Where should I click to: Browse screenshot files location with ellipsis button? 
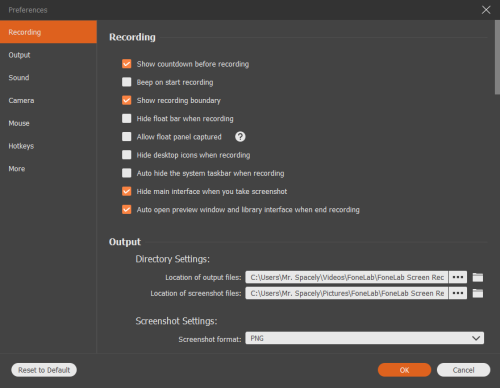458,293
